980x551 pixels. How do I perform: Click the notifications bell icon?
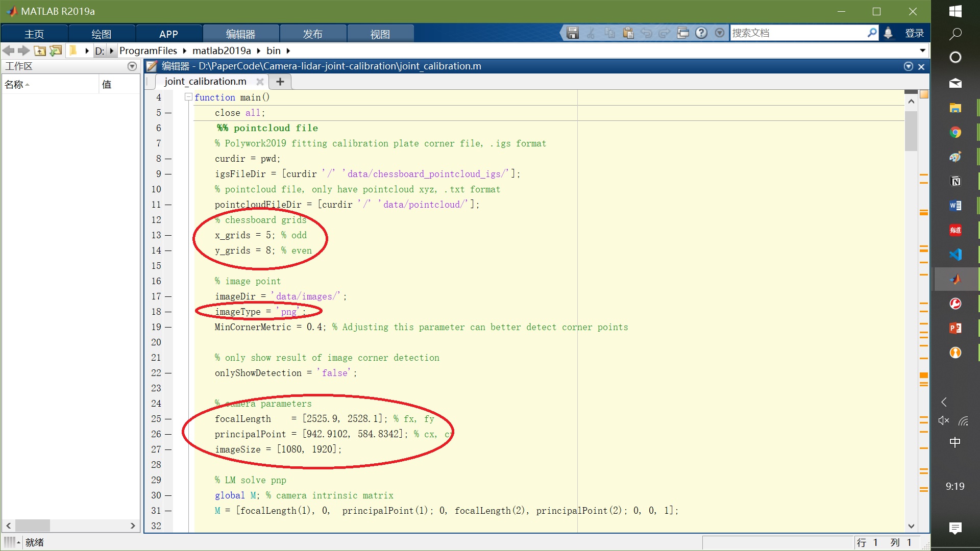click(888, 33)
